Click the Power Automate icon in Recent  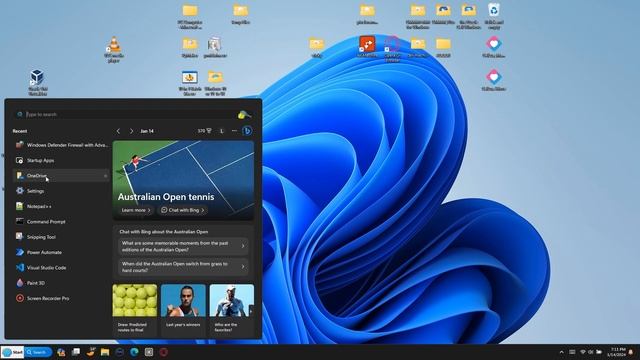coord(20,252)
